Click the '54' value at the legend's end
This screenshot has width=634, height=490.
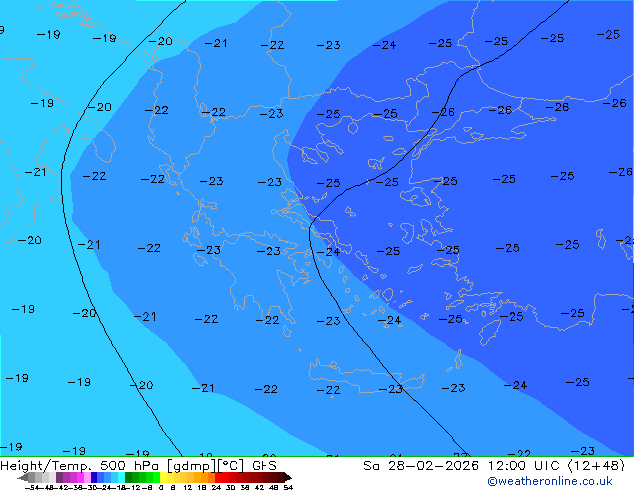coord(288,487)
